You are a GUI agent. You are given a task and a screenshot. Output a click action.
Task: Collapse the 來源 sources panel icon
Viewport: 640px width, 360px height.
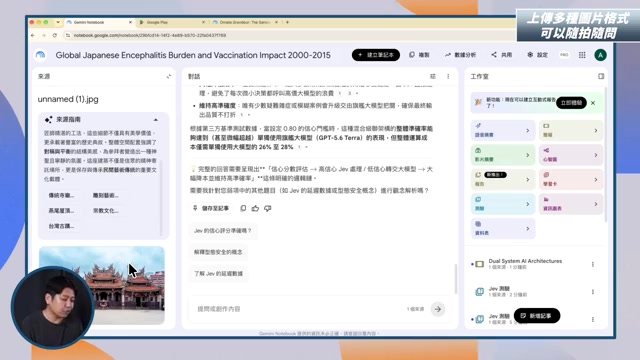coord(169,76)
